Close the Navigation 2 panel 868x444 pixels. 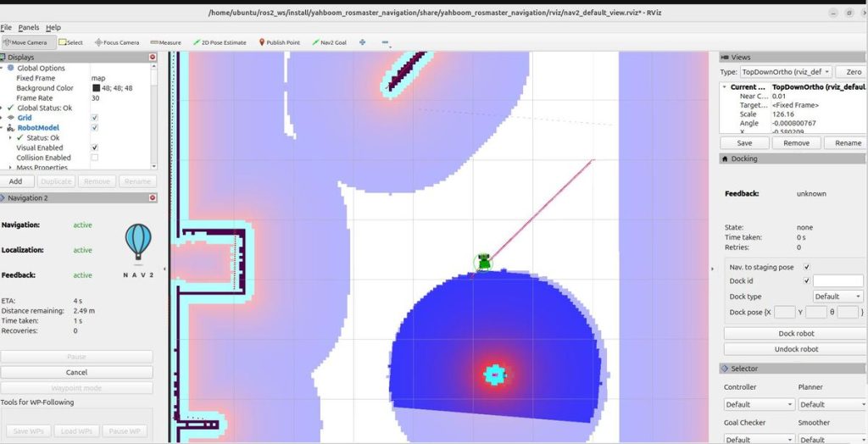pos(153,197)
